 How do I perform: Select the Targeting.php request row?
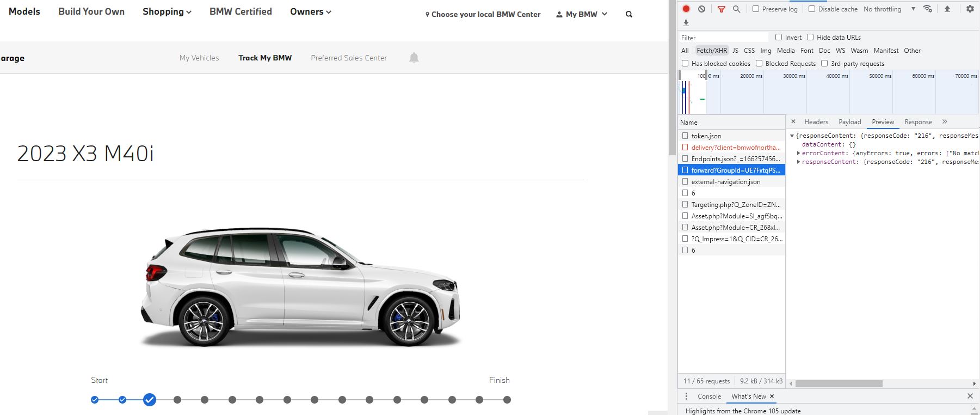(731, 204)
